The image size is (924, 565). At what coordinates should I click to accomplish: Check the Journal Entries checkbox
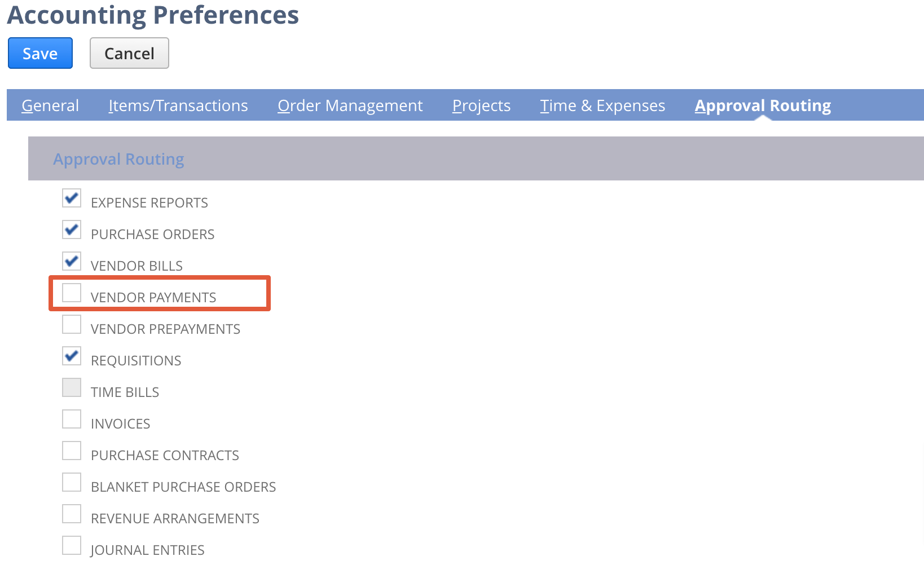pyautogui.click(x=72, y=545)
